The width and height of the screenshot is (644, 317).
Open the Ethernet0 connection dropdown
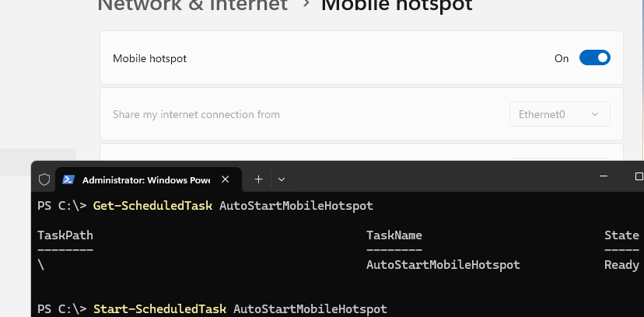559,114
